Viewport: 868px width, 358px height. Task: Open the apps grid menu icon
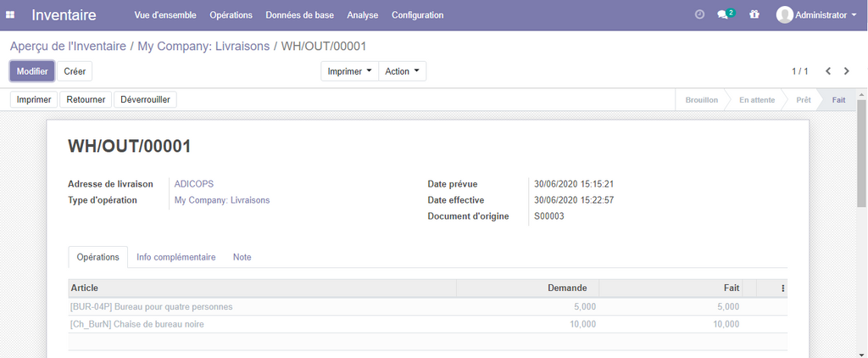[10, 15]
